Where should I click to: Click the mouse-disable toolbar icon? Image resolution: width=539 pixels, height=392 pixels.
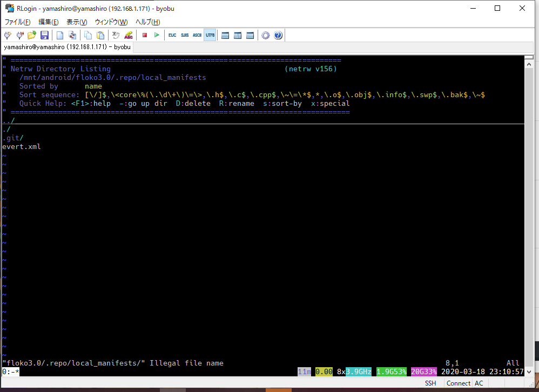116,35
